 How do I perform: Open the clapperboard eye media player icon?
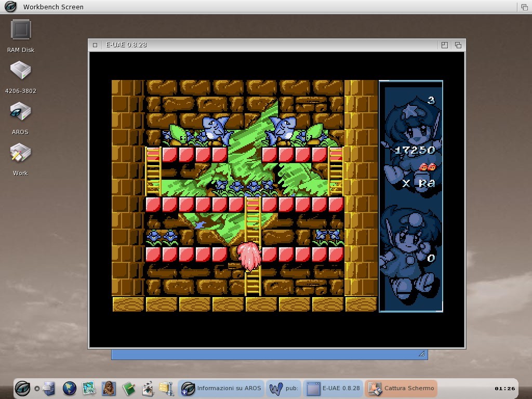click(x=148, y=389)
